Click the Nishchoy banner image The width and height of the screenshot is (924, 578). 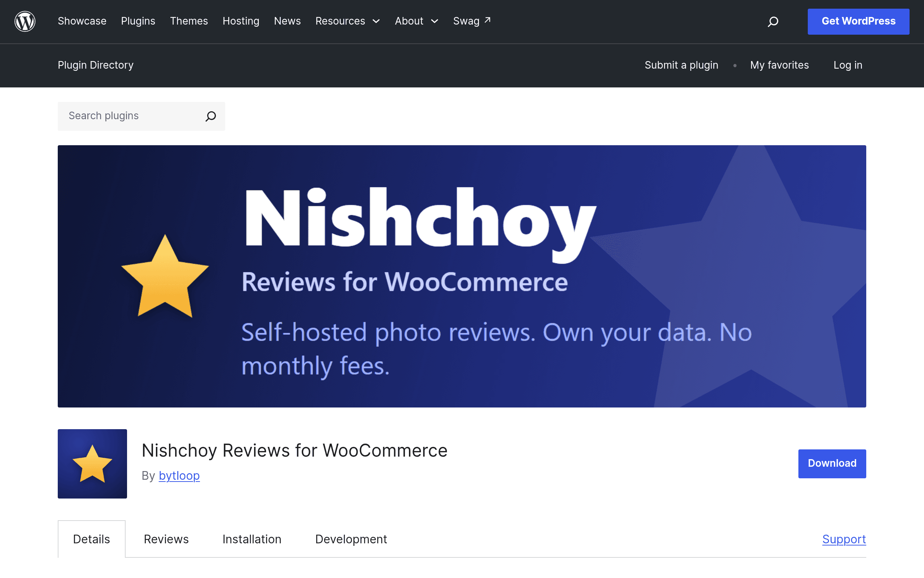(x=462, y=276)
